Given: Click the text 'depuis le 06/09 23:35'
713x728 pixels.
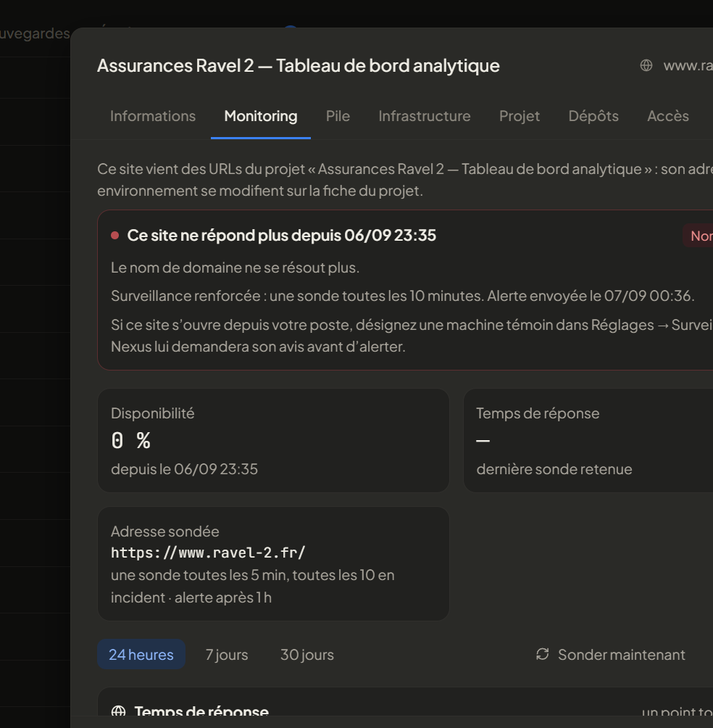Looking at the screenshot, I should click(x=184, y=469).
